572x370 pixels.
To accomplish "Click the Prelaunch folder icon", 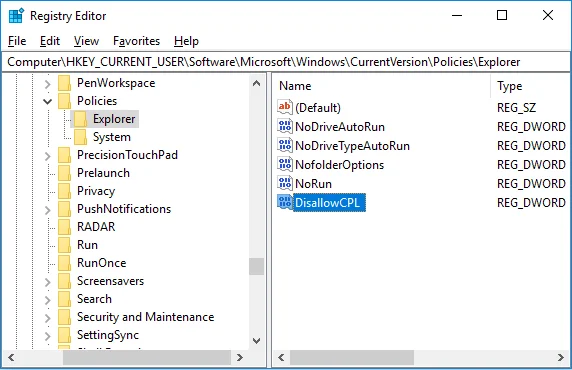I will coord(65,173).
